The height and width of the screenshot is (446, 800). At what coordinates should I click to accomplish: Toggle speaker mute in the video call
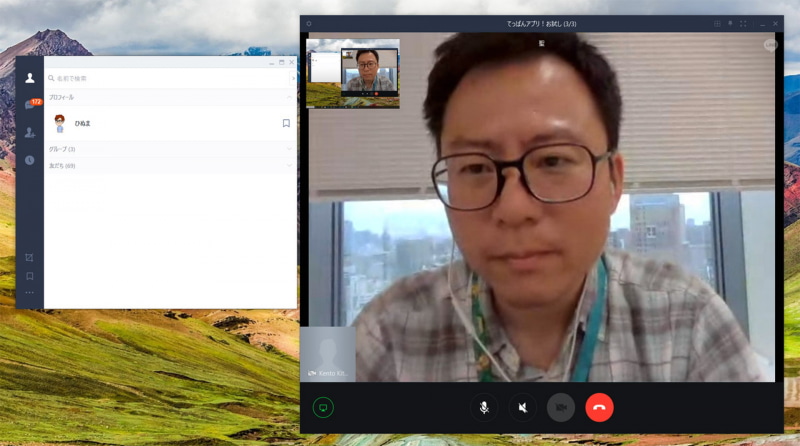tap(522, 407)
